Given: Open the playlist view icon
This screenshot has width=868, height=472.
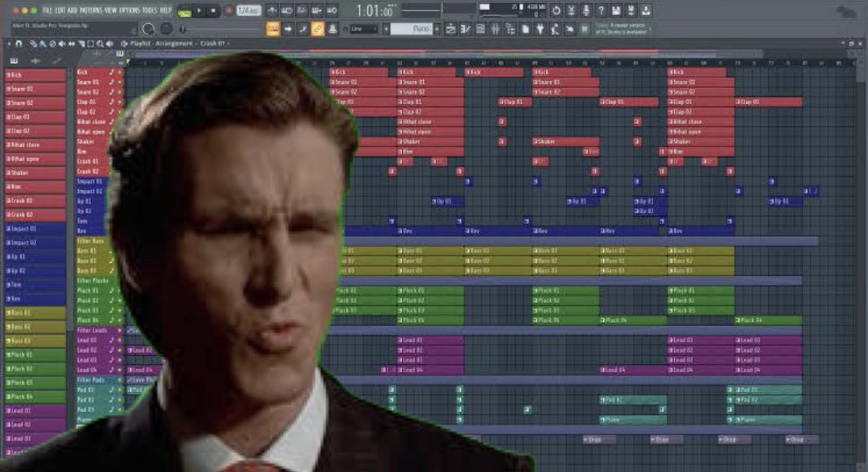Looking at the screenshot, I should point(451,29).
